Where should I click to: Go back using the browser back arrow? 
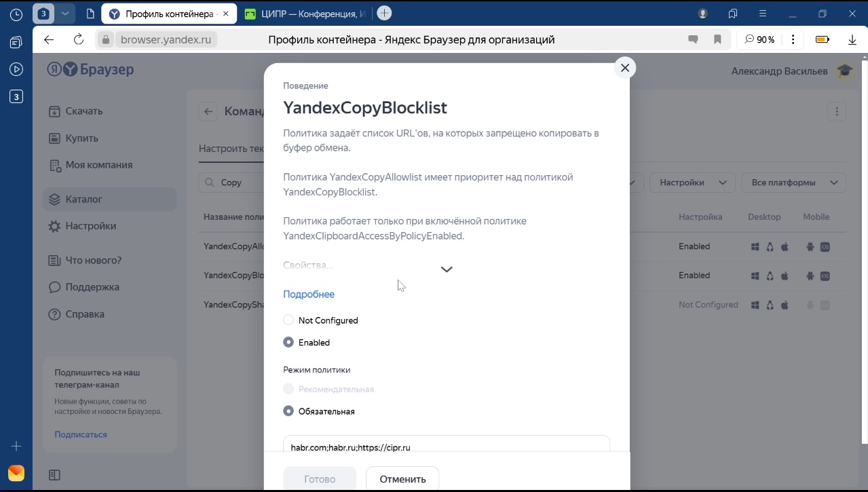pos(49,39)
